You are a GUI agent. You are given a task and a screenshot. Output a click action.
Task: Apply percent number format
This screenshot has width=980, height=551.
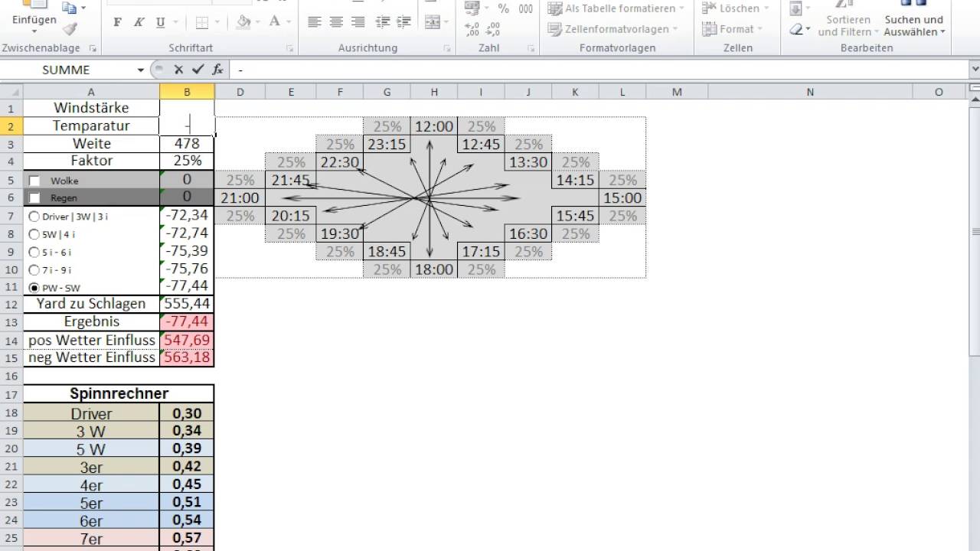click(503, 8)
